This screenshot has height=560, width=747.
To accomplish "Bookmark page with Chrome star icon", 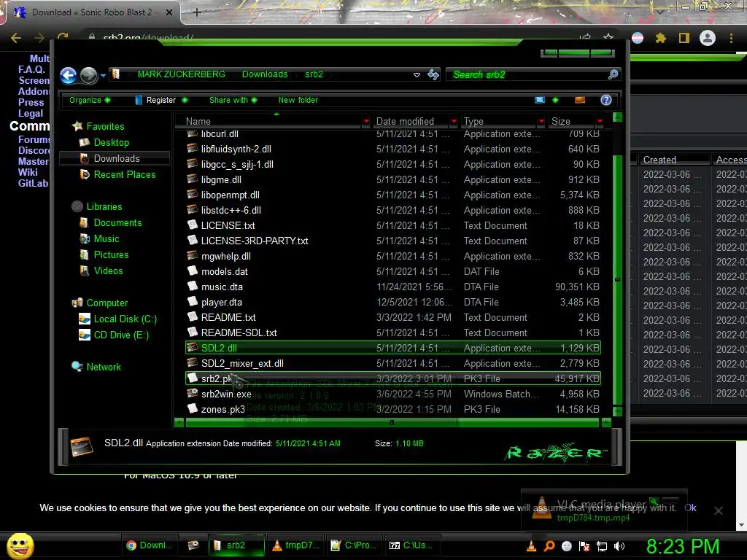I will [608, 38].
